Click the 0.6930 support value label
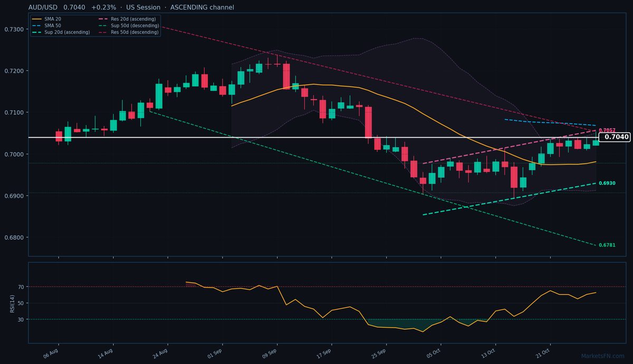Screen dimensions: 633x364 tap(607, 183)
